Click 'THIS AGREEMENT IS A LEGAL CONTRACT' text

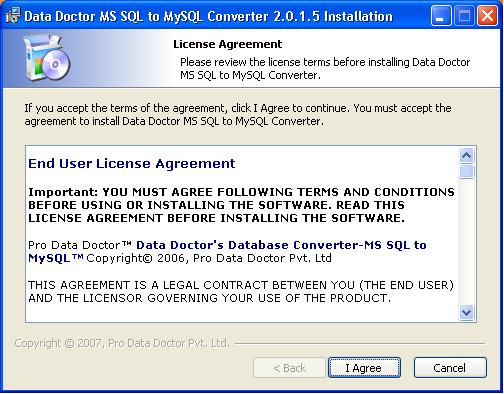coord(241,291)
